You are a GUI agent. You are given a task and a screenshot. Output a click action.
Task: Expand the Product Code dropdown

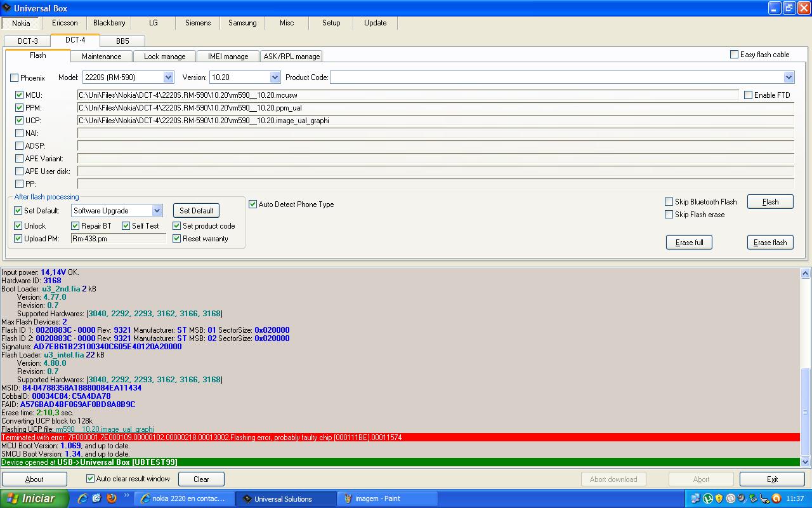[789, 77]
